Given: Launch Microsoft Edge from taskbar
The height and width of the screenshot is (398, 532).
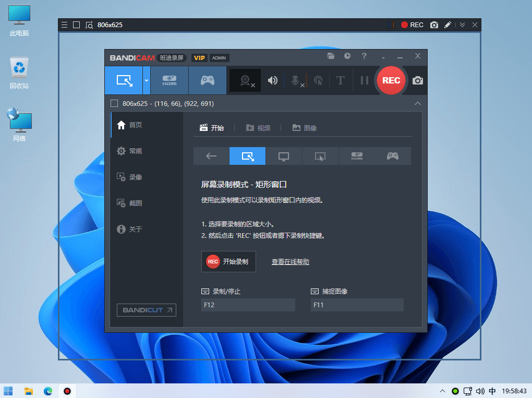Looking at the screenshot, I should [48, 391].
